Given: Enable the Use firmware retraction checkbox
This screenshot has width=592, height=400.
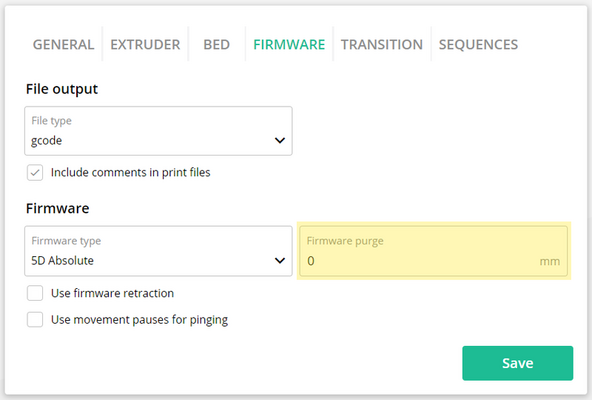Looking at the screenshot, I should pyautogui.click(x=35, y=293).
